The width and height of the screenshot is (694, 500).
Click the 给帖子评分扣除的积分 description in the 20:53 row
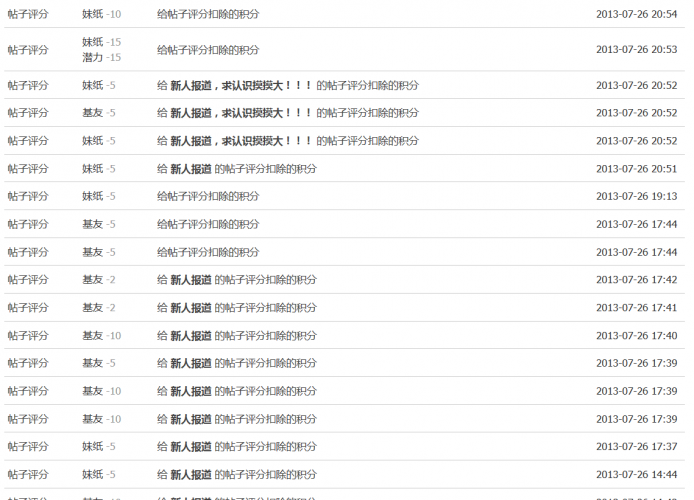point(208,50)
